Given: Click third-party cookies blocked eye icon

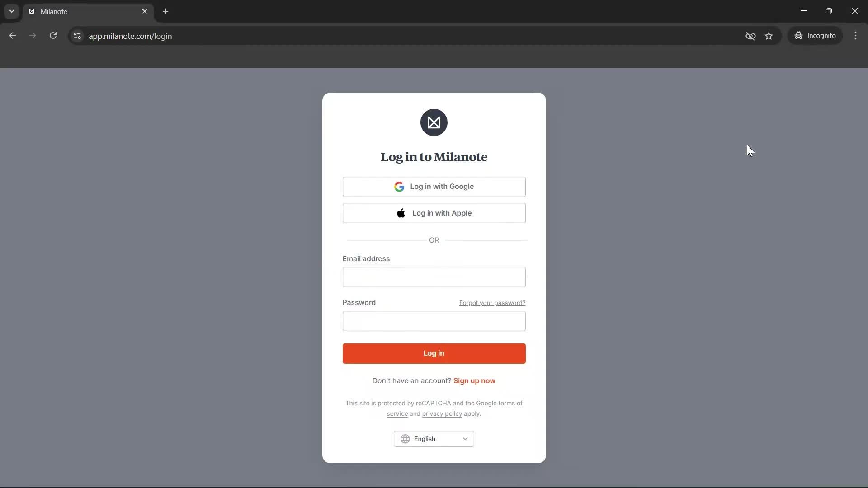Looking at the screenshot, I should [750, 36].
